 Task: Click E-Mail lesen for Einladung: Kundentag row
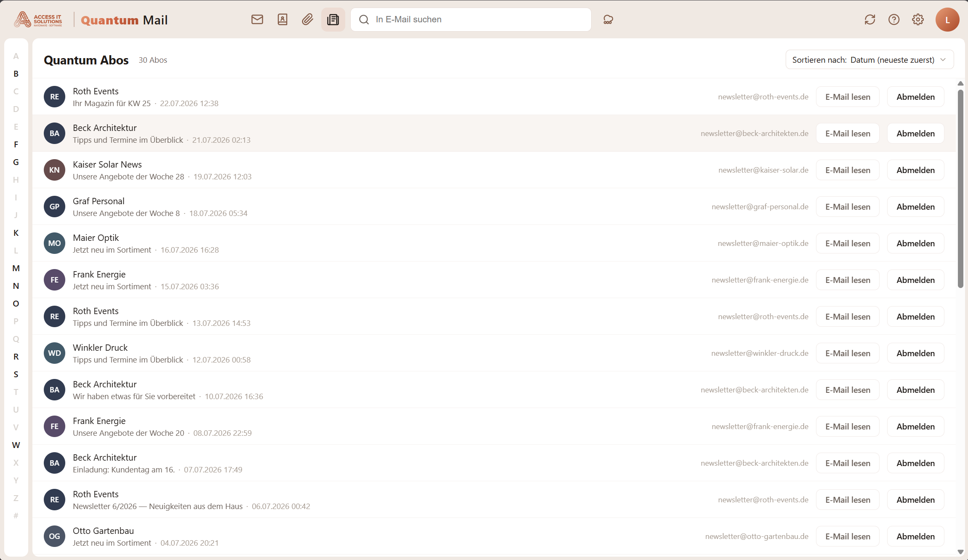coord(848,463)
